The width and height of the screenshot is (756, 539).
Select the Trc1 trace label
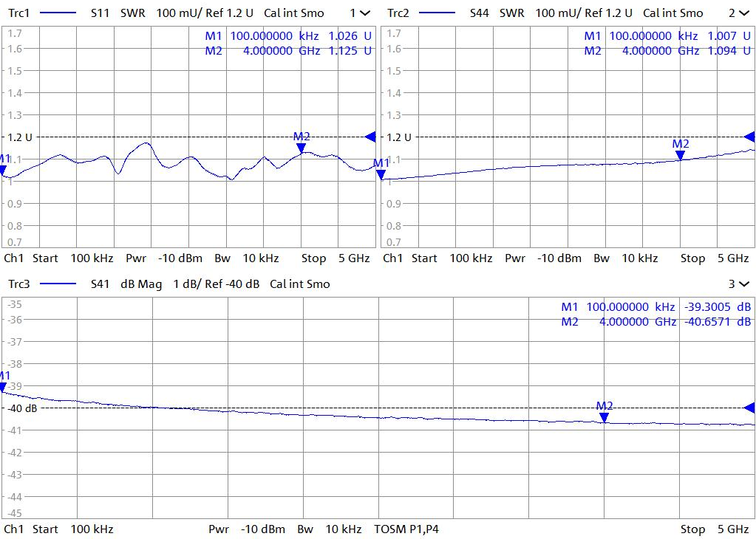pyautogui.click(x=18, y=13)
